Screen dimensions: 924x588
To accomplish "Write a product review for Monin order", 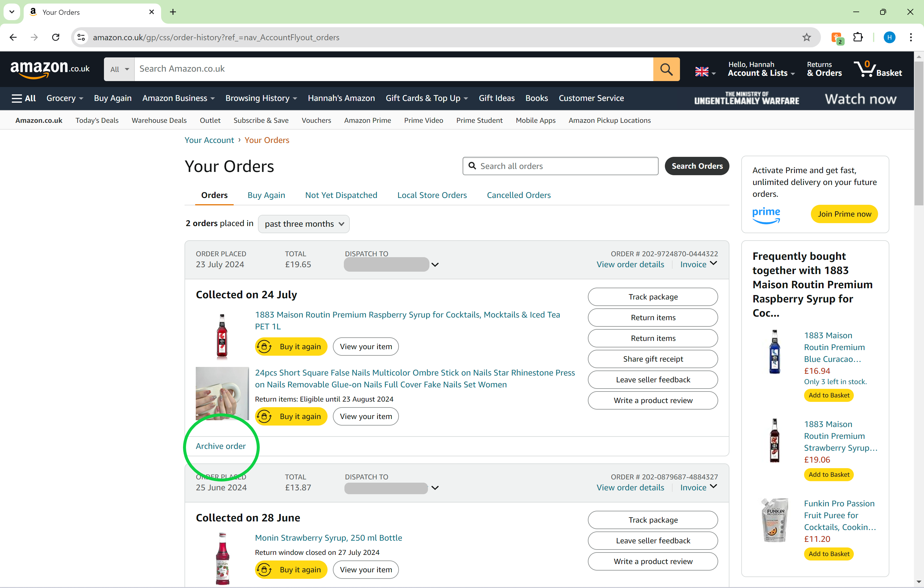I will 653,562.
